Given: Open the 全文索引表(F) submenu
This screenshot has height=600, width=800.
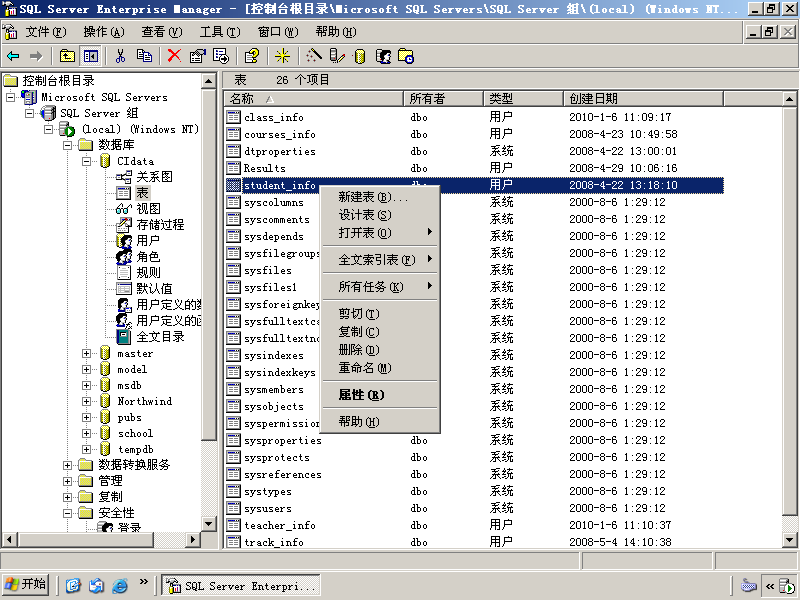Looking at the screenshot, I should [380, 260].
